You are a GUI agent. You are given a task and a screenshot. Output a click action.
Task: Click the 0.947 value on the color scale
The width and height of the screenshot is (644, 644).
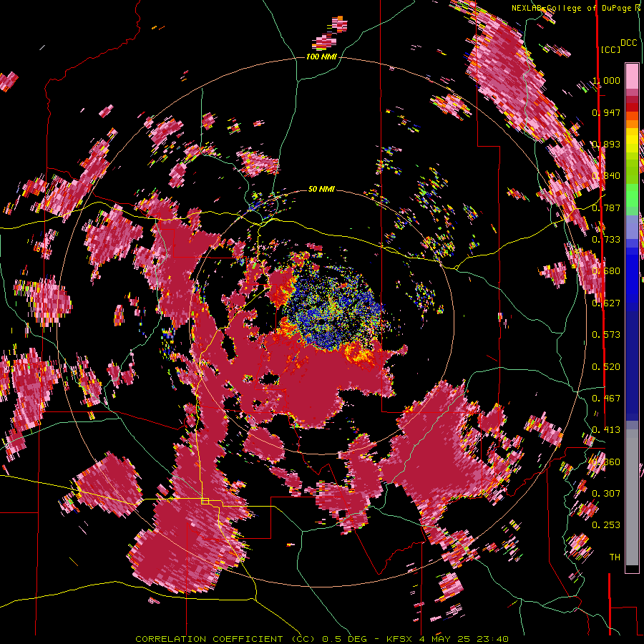pyautogui.click(x=606, y=112)
